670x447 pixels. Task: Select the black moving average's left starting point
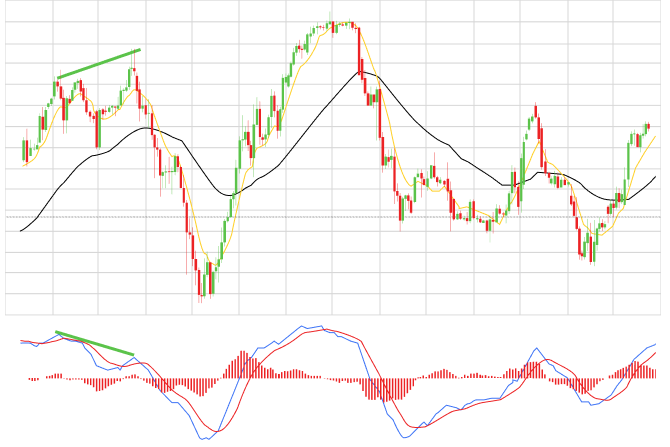point(21,231)
